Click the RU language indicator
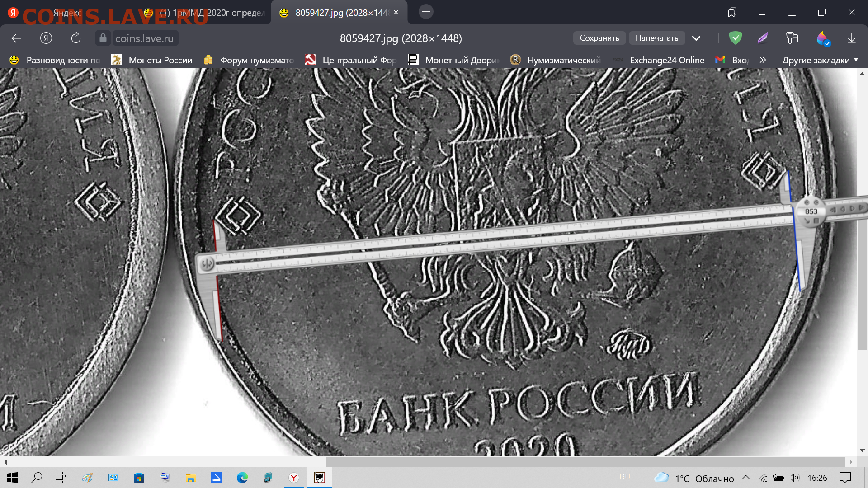This screenshot has width=868, height=488. click(625, 477)
